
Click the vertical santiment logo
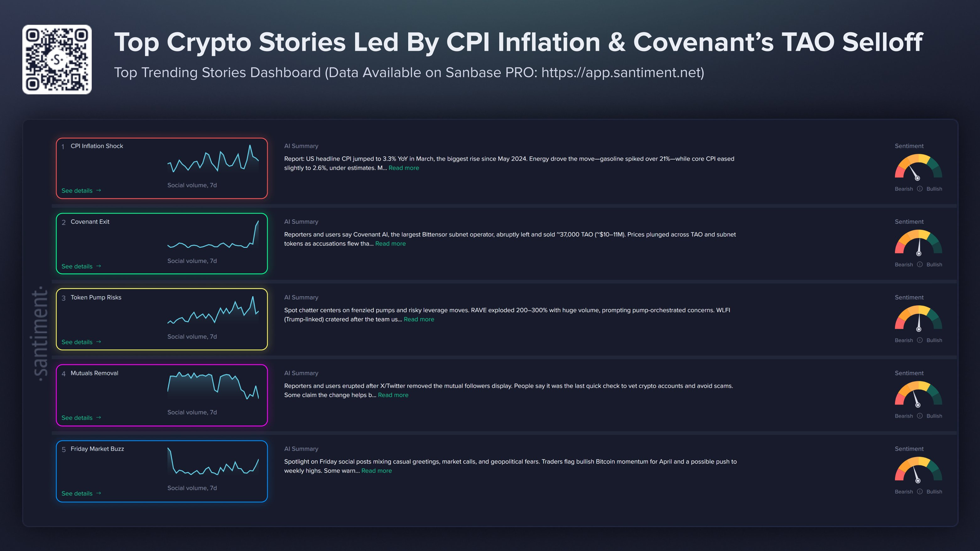(x=40, y=334)
